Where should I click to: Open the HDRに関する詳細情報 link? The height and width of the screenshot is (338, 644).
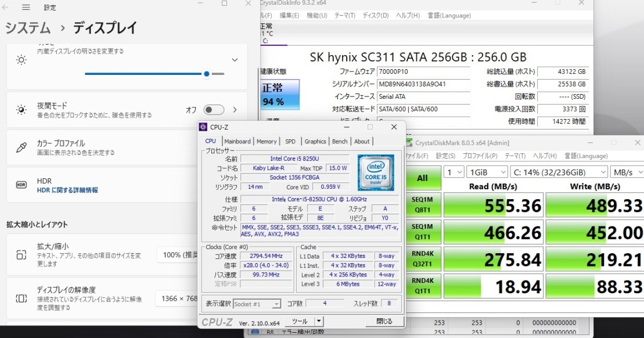(x=67, y=190)
